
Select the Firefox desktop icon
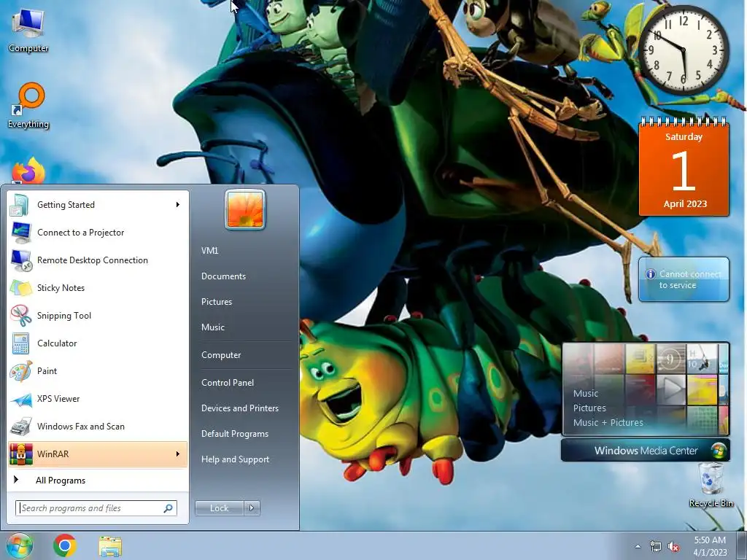coord(28,171)
